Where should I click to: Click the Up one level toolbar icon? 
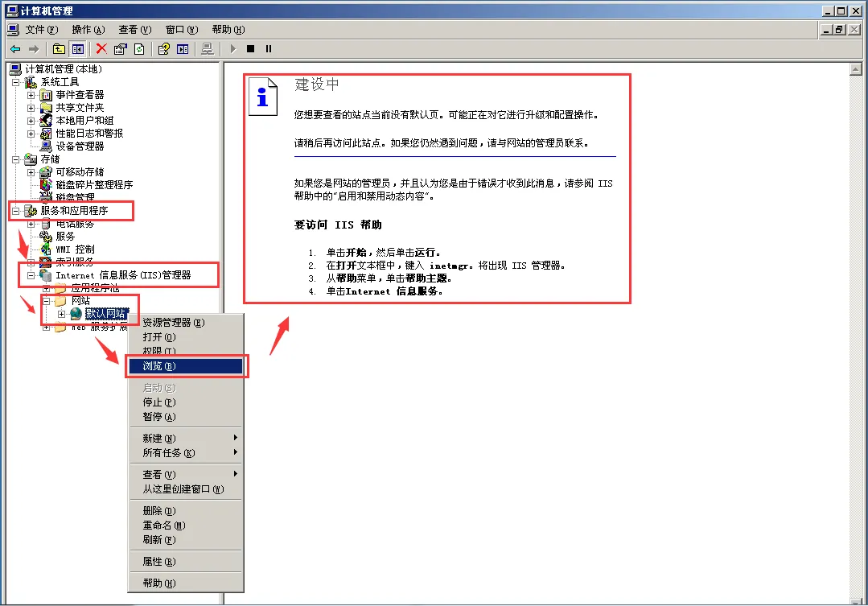pyautogui.click(x=59, y=49)
